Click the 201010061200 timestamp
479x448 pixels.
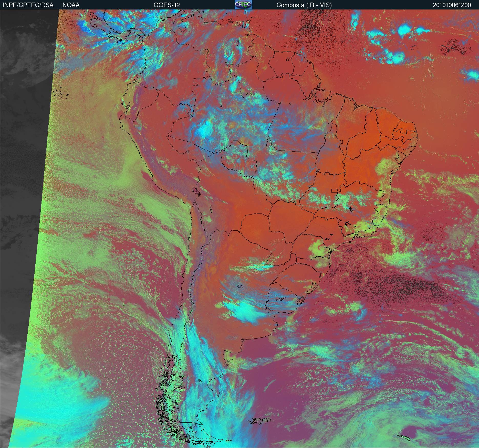(452, 5)
